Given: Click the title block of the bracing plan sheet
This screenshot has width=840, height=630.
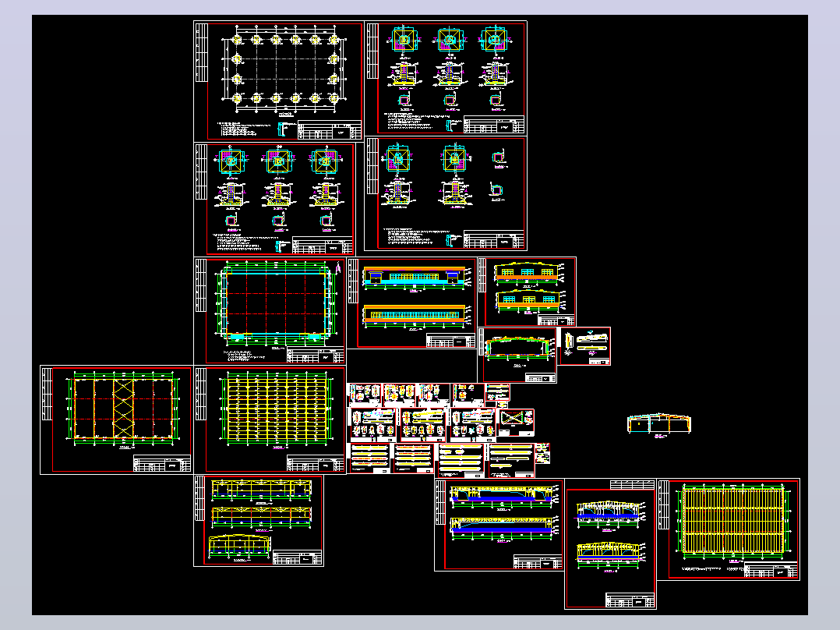Looking at the screenshot, I should (162, 464).
